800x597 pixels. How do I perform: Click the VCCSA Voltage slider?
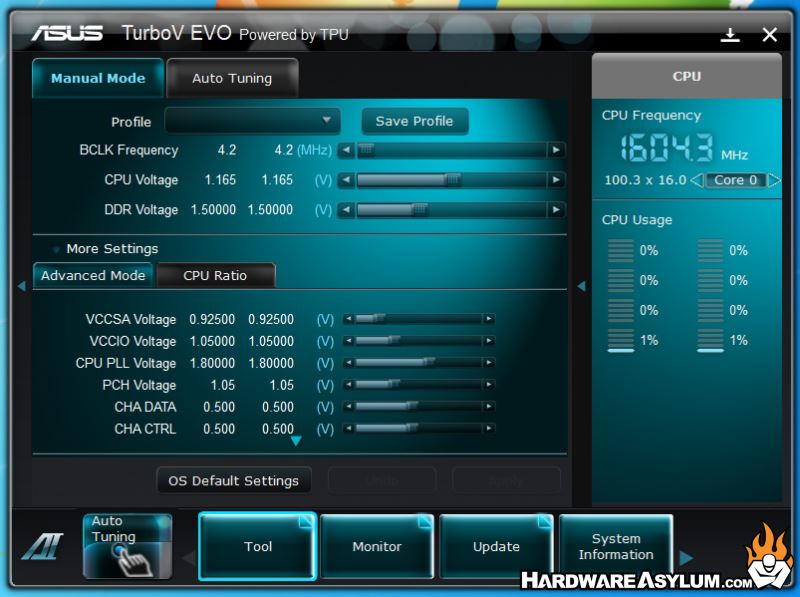click(x=418, y=319)
